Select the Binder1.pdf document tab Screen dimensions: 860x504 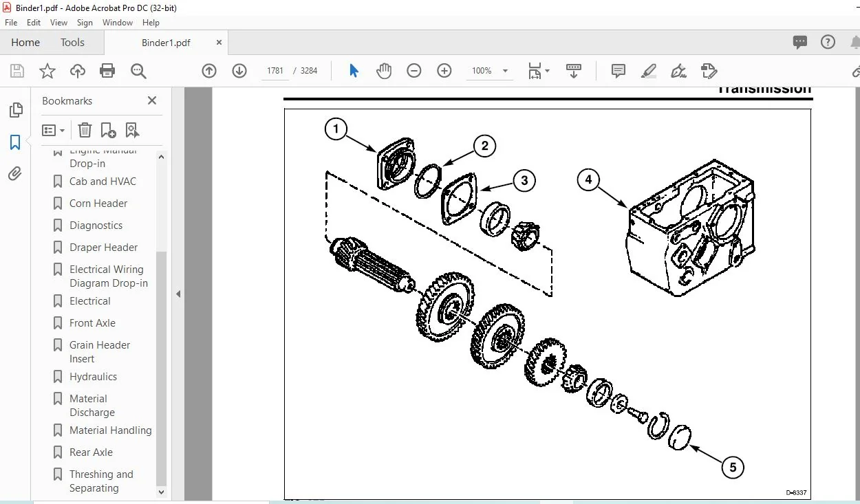click(x=166, y=43)
